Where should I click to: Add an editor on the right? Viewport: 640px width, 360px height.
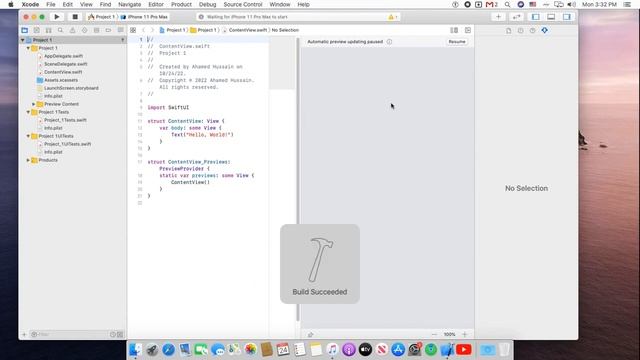[468, 30]
